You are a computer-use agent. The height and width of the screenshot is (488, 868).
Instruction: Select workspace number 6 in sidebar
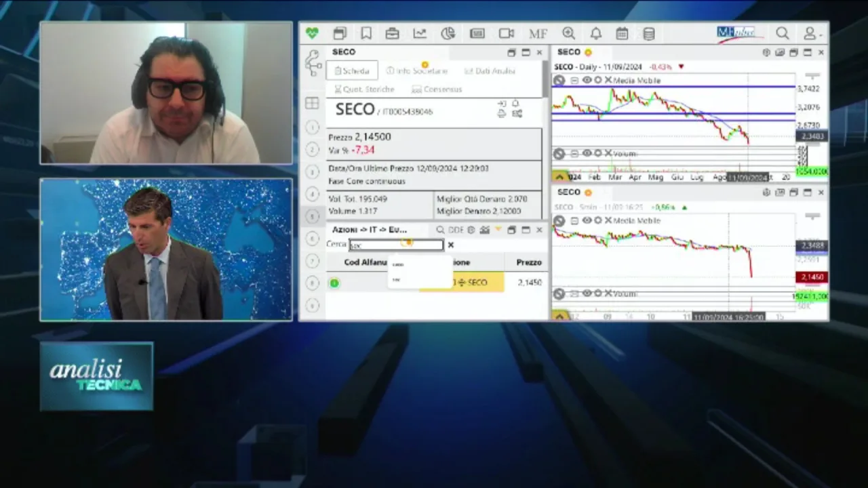coord(312,239)
